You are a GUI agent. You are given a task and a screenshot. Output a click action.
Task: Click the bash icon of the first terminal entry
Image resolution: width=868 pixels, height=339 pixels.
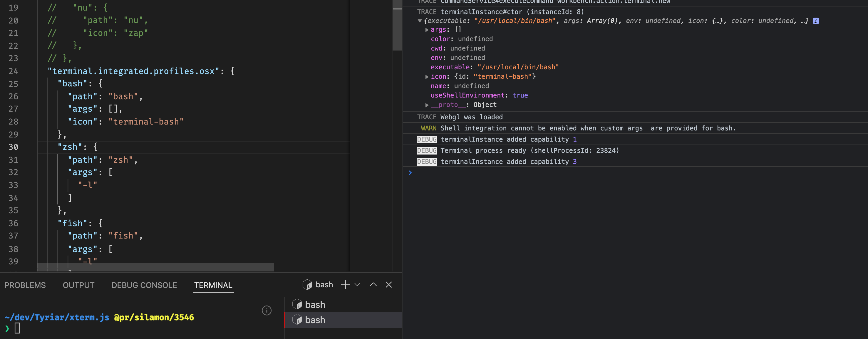297,304
